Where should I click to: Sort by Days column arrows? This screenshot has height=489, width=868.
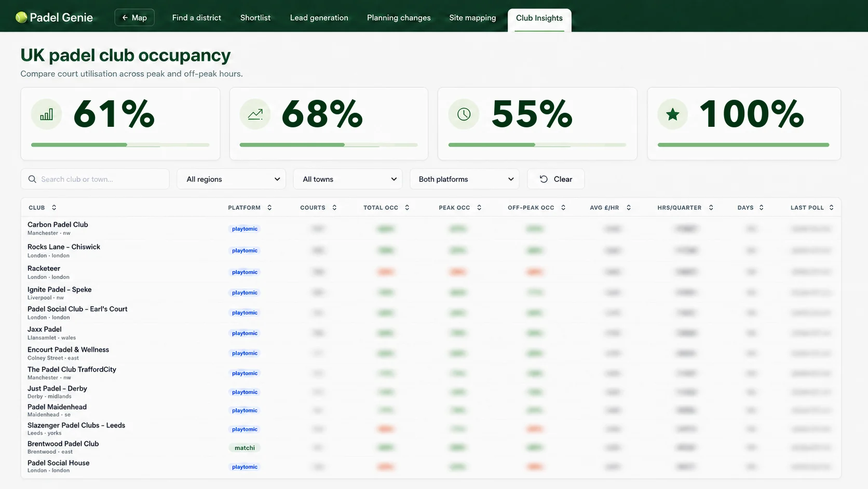[x=762, y=208]
